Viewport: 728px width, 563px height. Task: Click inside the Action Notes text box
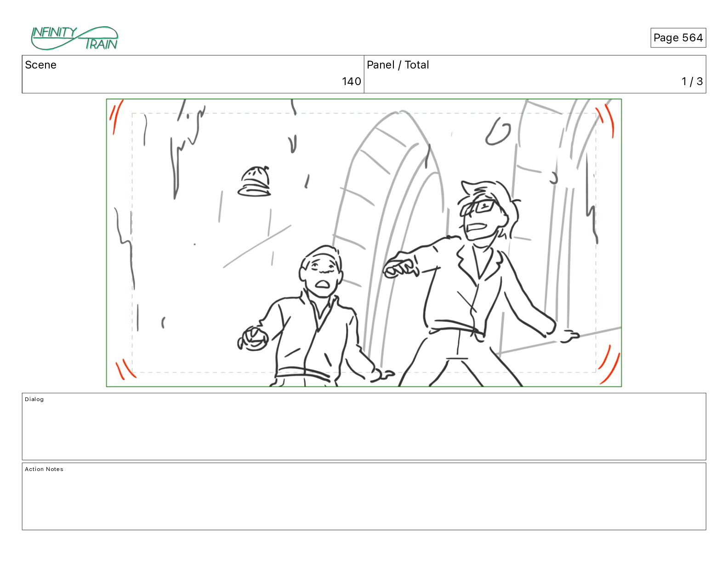click(364, 496)
